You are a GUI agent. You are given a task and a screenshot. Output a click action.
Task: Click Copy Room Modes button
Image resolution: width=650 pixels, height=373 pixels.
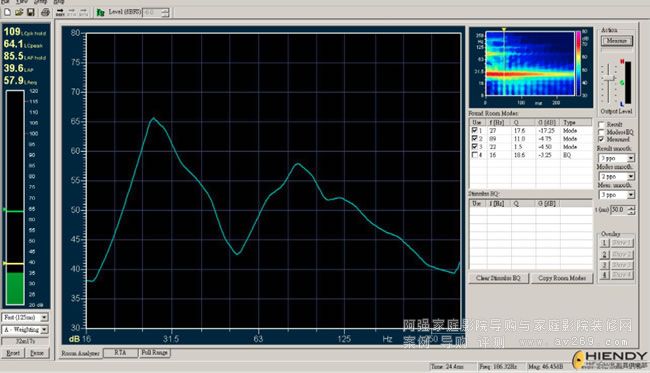(x=562, y=278)
